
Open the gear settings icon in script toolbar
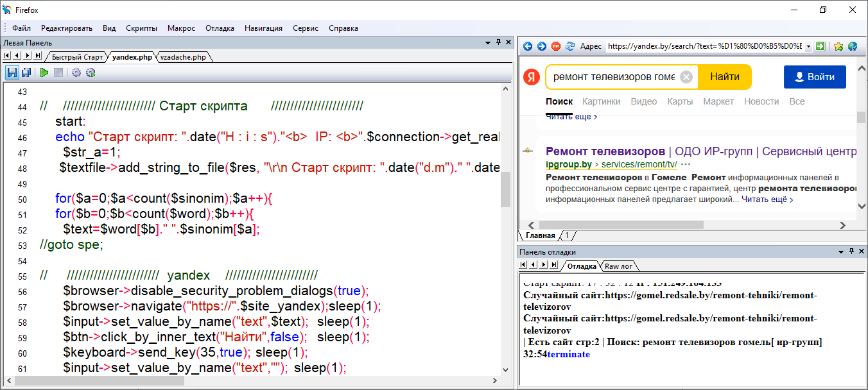76,72
